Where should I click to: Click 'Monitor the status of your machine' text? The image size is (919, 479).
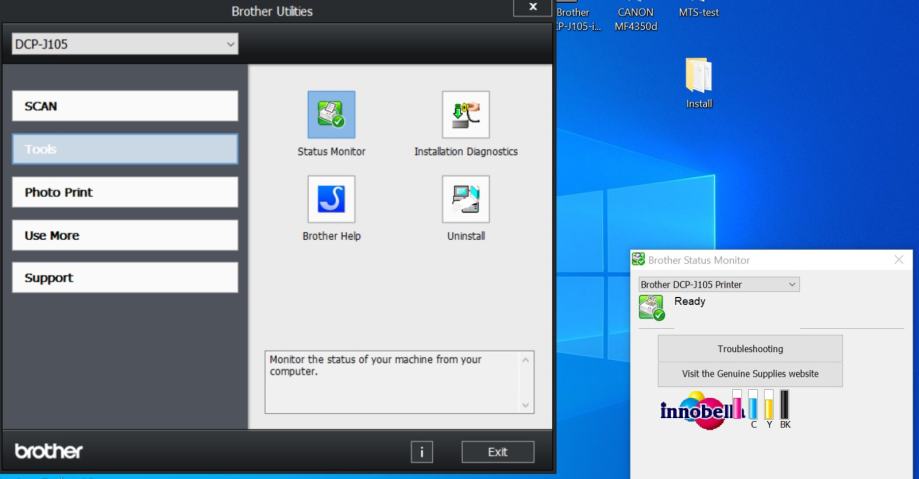[x=375, y=365]
